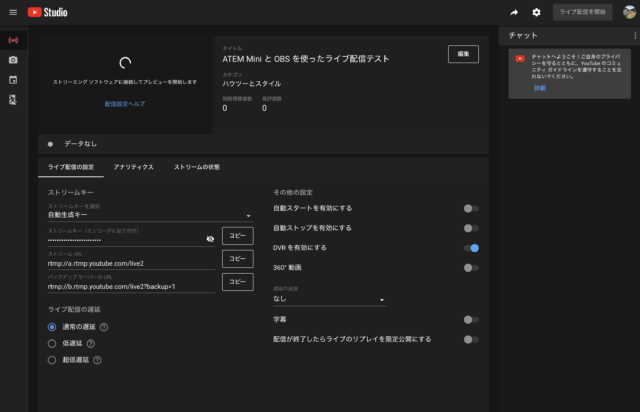Open the hamburger menu next to YouTube Studio
640x412 pixels.
tap(13, 12)
